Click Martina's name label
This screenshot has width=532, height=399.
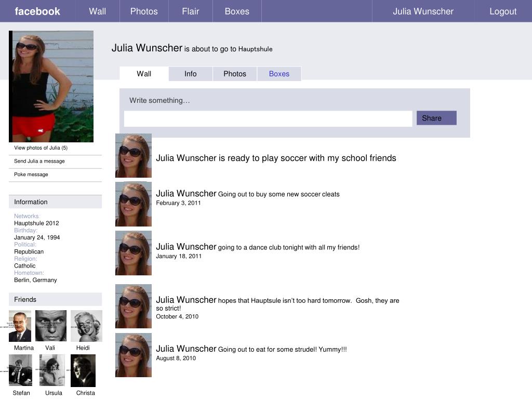click(x=24, y=348)
